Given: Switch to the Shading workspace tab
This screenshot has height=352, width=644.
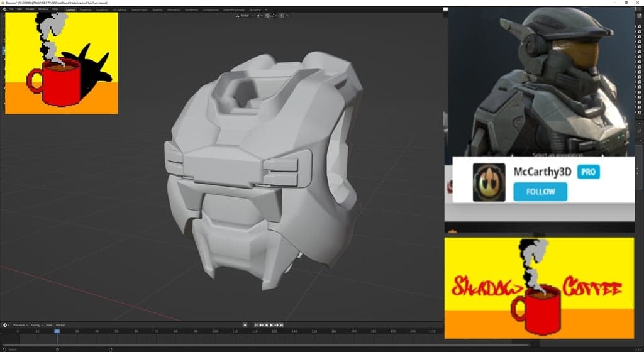Looking at the screenshot, I should click(x=157, y=9).
